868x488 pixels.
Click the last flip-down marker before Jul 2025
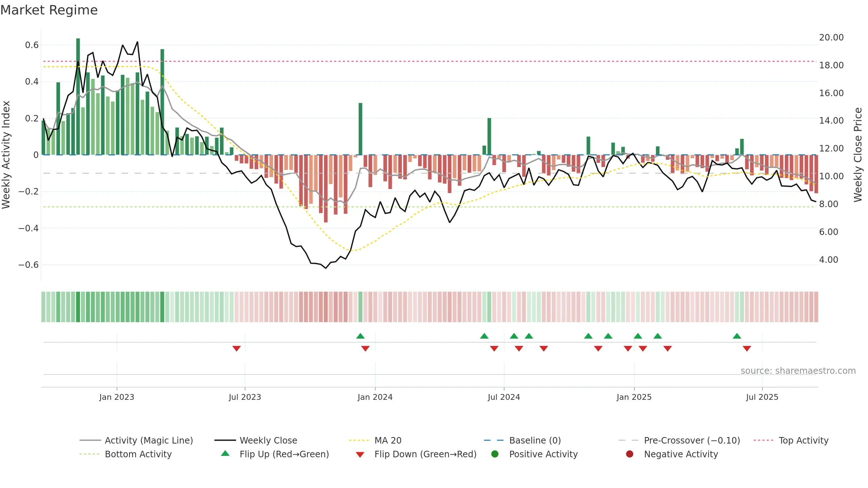[747, 348]
